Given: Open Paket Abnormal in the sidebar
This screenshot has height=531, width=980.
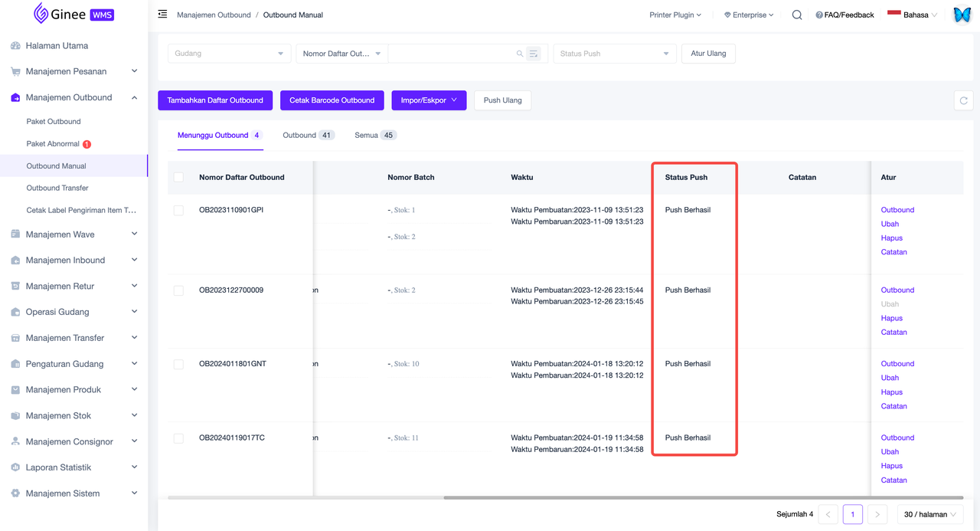Looking at the screenshot, I should (53, 144).
